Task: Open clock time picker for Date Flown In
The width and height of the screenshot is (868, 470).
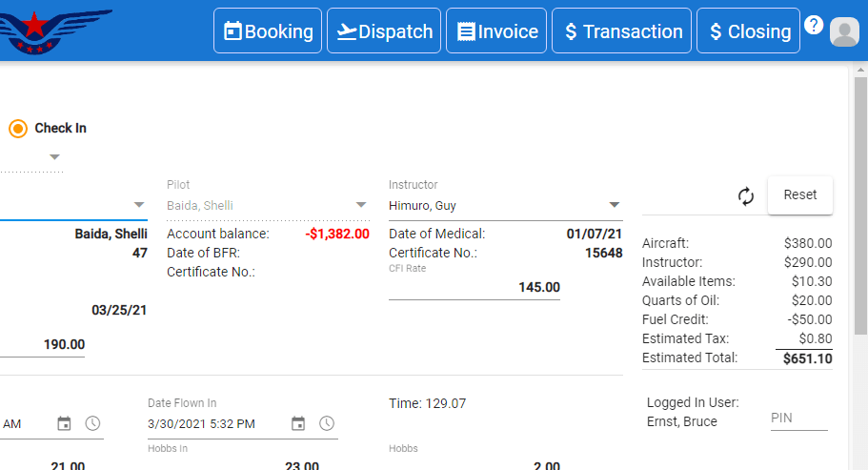Action: click(327, 423)
